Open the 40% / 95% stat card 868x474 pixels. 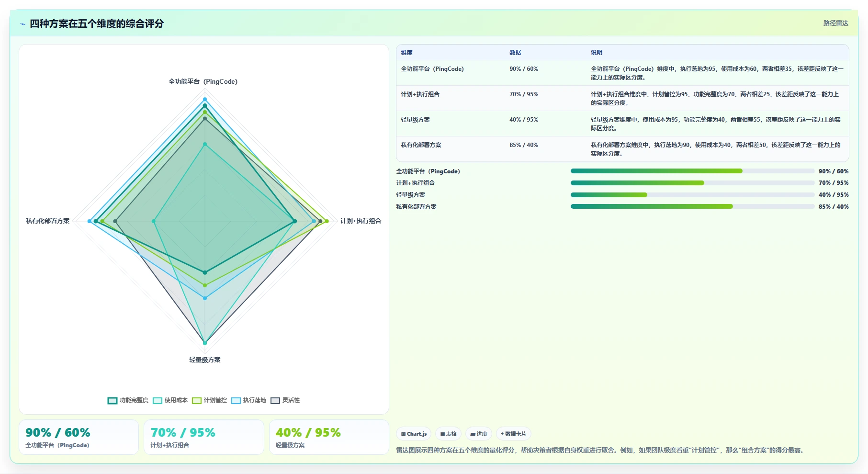(329, 437)
